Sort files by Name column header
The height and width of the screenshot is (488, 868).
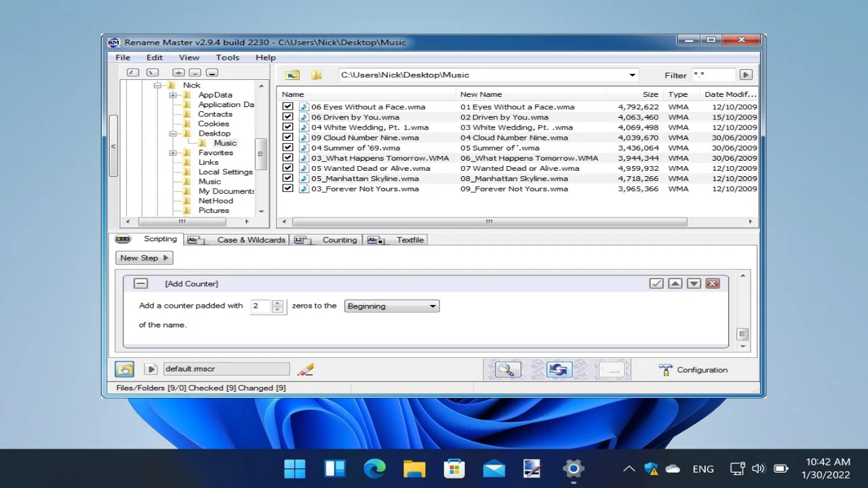(366, 94)
